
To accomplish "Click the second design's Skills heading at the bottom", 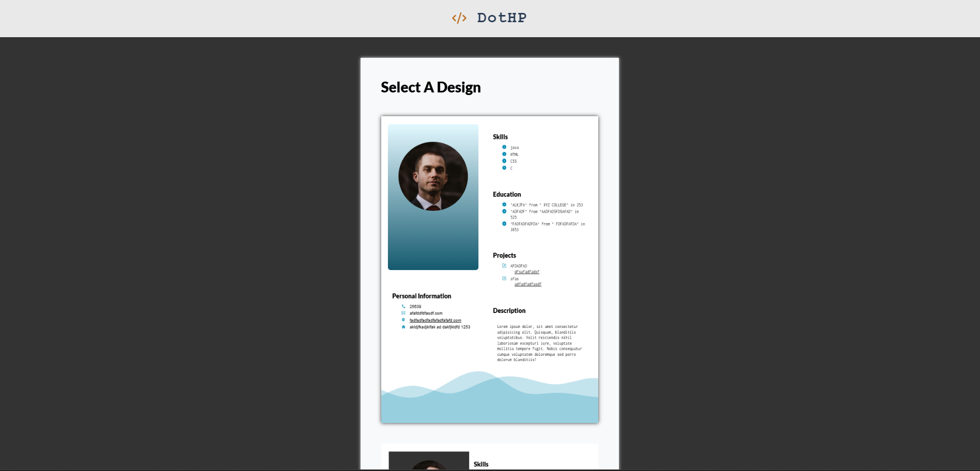I will click(x=481, y=464).
